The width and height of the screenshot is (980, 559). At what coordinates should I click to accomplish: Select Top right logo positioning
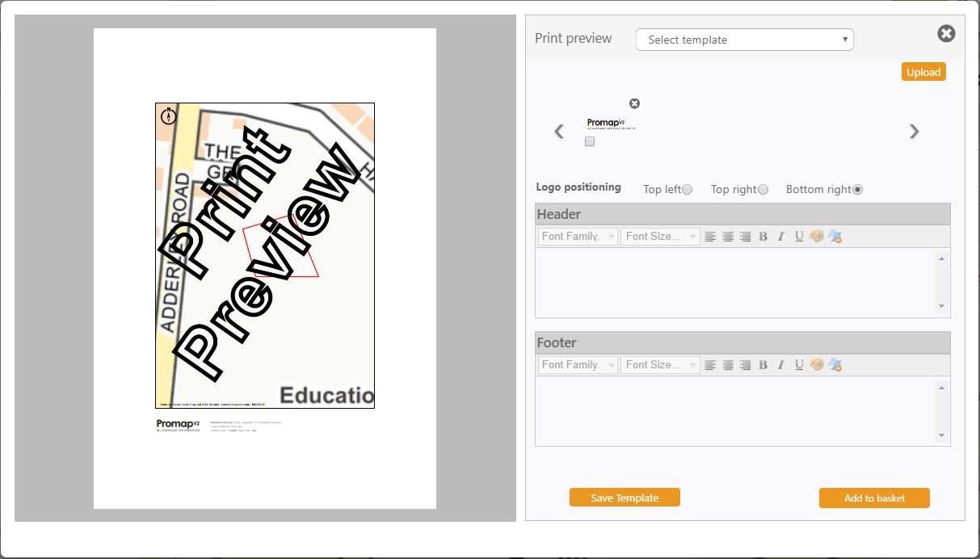click(x=763, y=190)
